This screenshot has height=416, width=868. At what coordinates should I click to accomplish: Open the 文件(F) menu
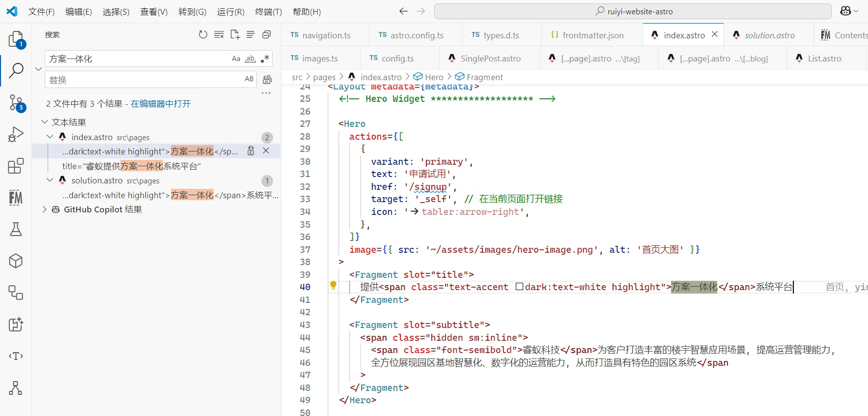click(x=41, y=12)
